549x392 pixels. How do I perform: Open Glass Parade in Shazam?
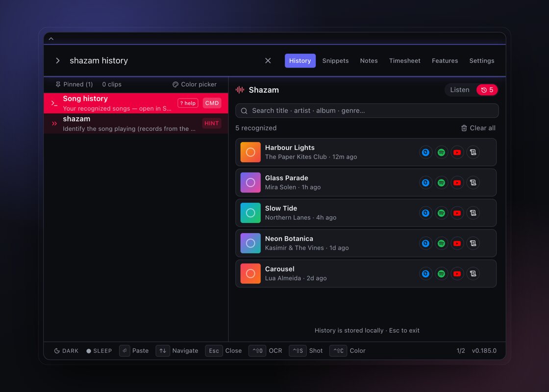425,183
